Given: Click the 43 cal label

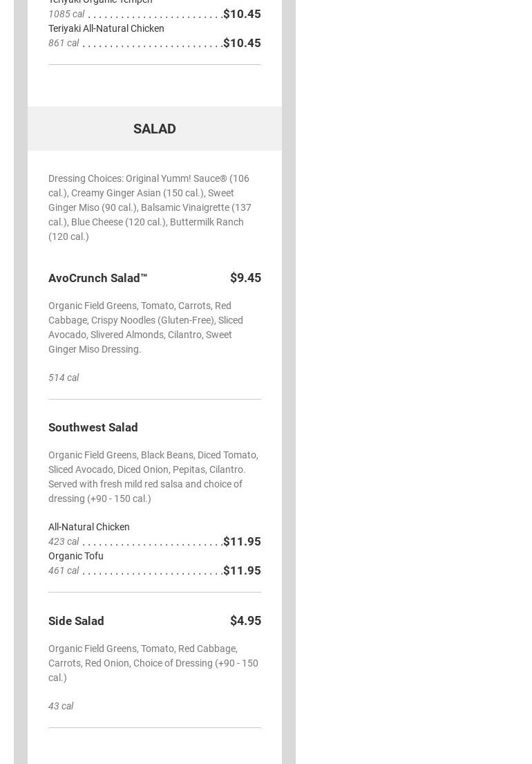Looking at the screenshot, I should click(61, 706).
